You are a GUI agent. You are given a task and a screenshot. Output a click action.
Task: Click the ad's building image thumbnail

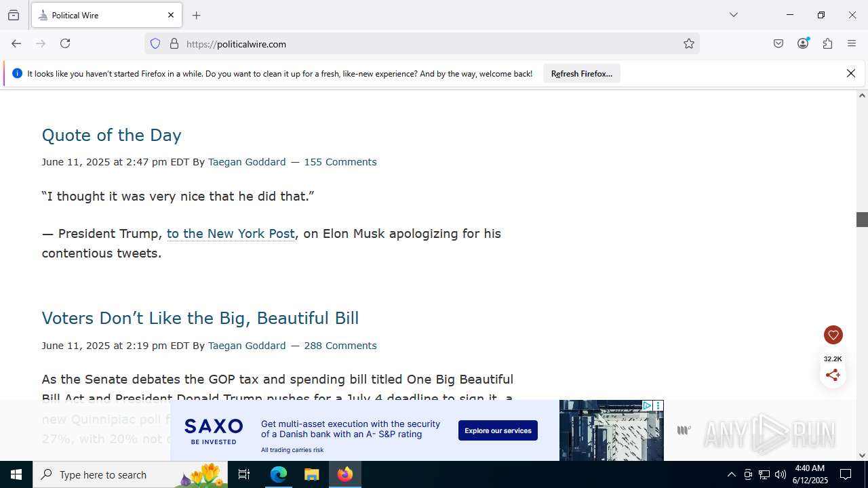click(x=611, y=430)
